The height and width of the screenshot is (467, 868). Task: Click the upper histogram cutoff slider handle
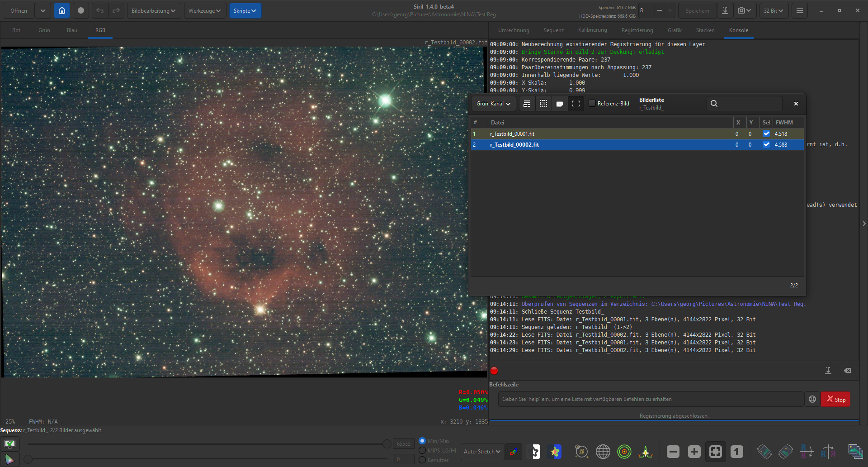pos(387,444)
